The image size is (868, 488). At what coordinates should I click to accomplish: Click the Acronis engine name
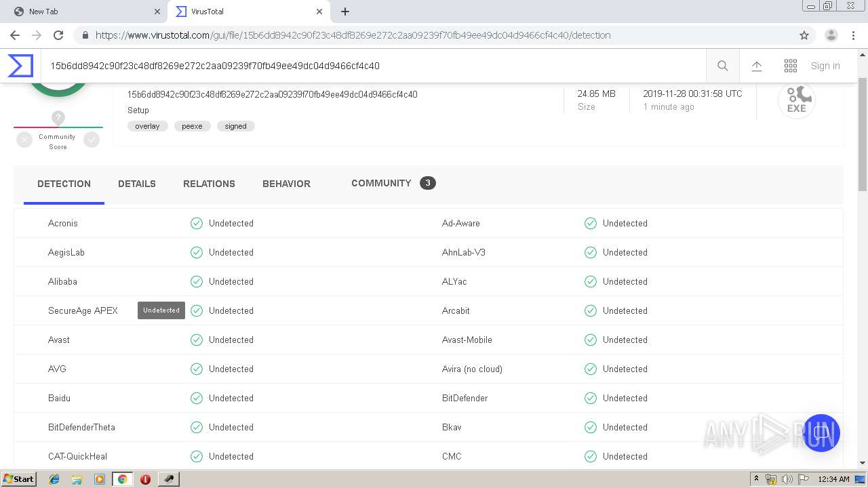pos(63,223)
